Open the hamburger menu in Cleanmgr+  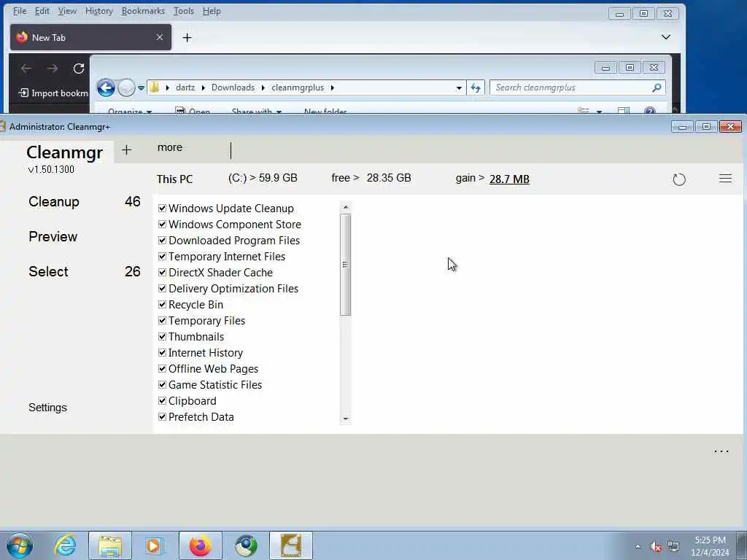pos(725,179)
